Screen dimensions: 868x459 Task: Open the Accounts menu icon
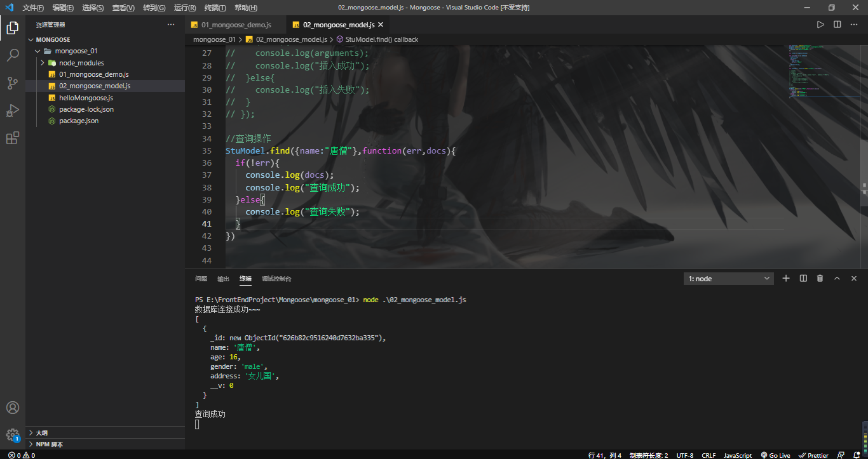pyautogui.click(x=13, y=408)
